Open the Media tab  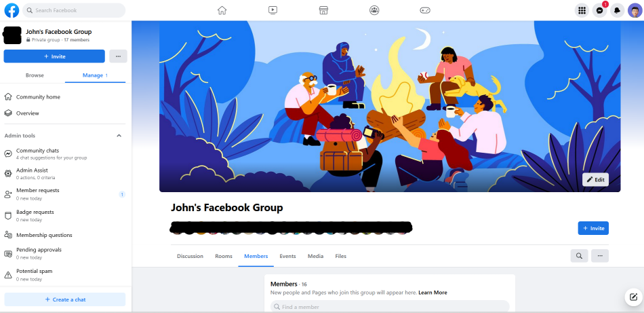[315, 256]
